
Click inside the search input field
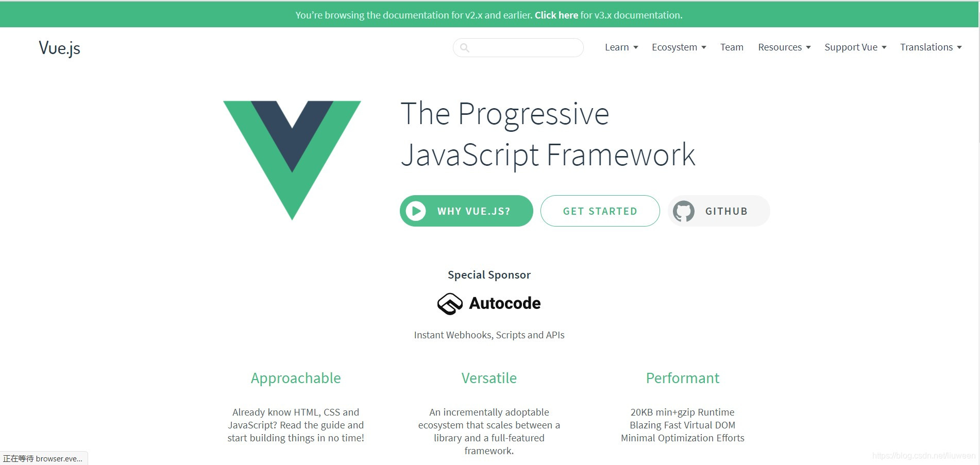[518, 47]
